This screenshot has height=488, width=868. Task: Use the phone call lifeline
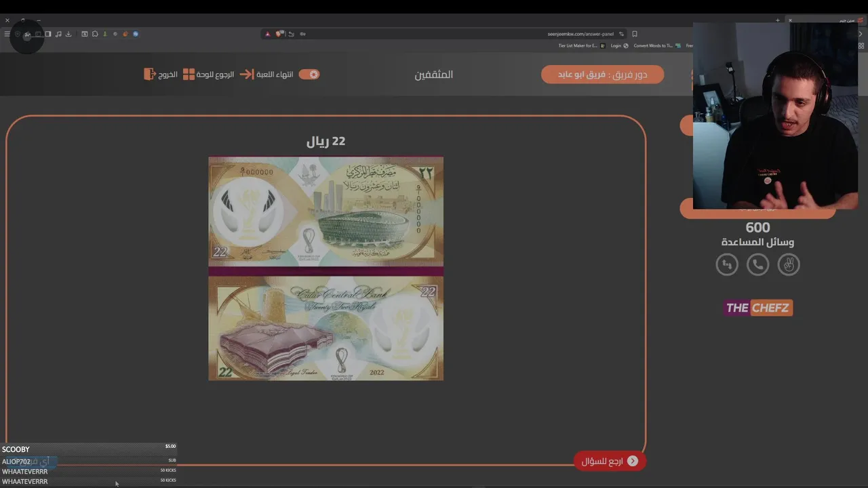(x=757, y=264)
